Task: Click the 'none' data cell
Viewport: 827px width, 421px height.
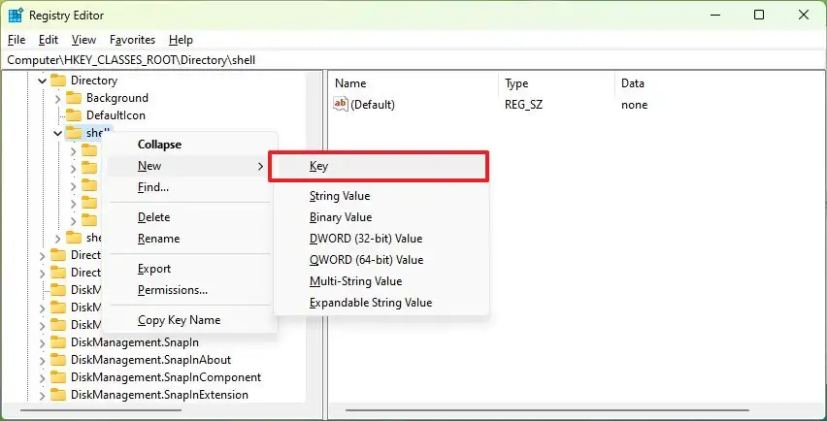Action: pyautogui.click(x=634, y=104)
